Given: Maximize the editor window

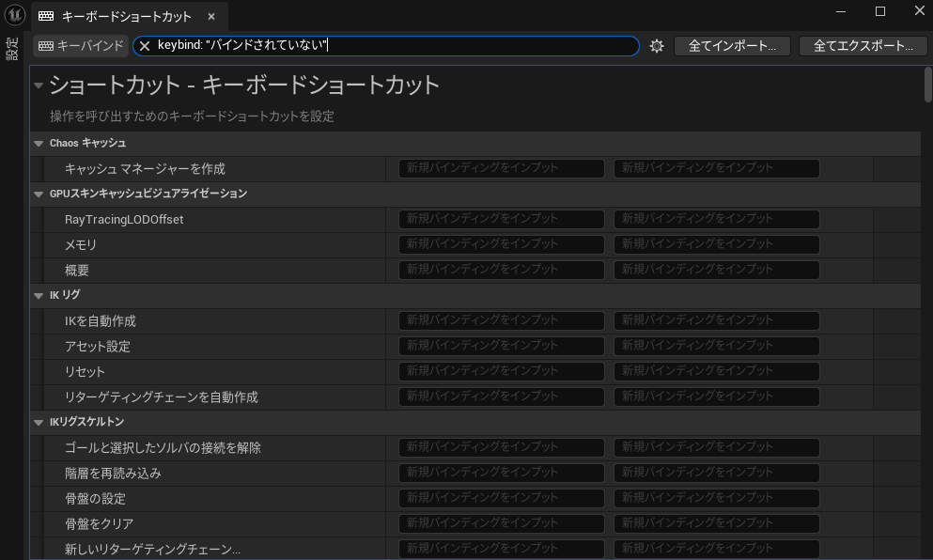Looking at the screenshot, I should 880,11.
